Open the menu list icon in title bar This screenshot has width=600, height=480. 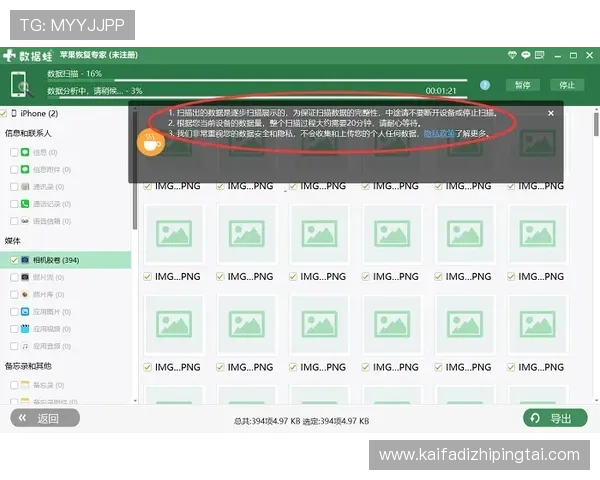(x=539, y=55)
